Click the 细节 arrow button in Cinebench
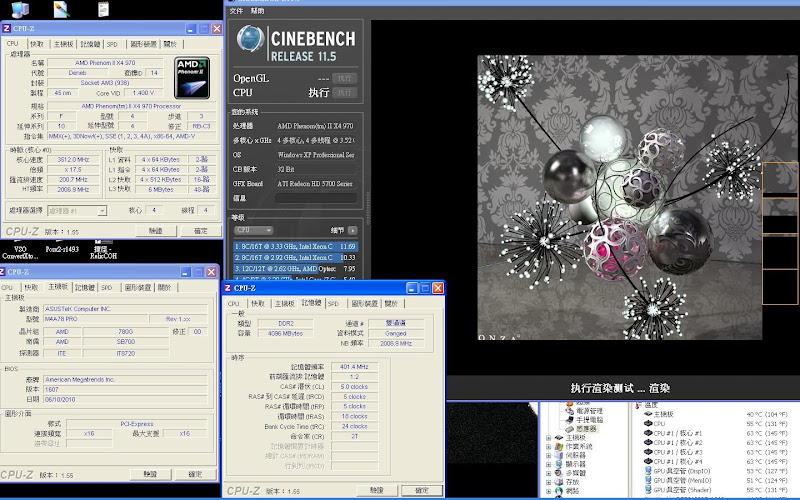The width and height of the screenshot is (800, 500). coord(353,231)
